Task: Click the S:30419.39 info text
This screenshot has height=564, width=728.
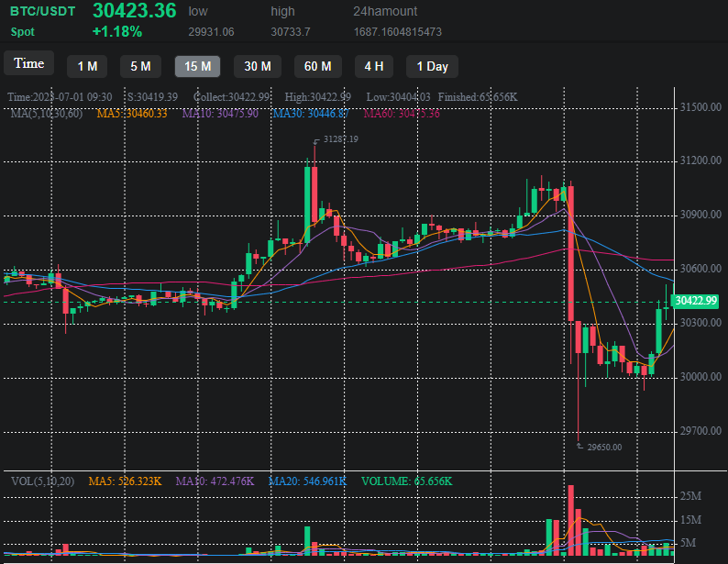Action: pyautogui.click(x=153, y=97)
